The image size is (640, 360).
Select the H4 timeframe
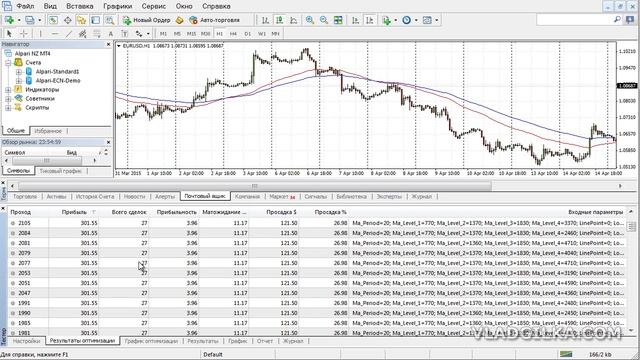[233, 34]
